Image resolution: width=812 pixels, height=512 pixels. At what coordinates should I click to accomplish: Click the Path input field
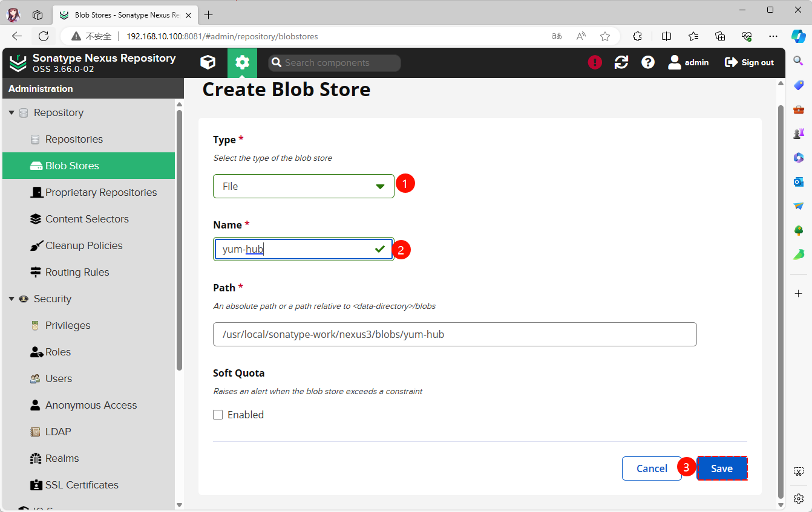[x=454, y=334]
